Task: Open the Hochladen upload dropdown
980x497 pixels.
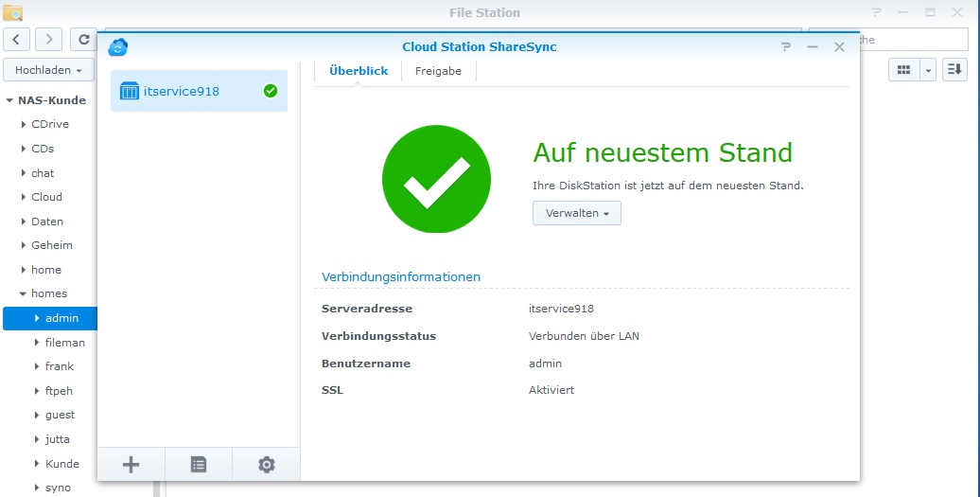Action: tap(49, 70)
